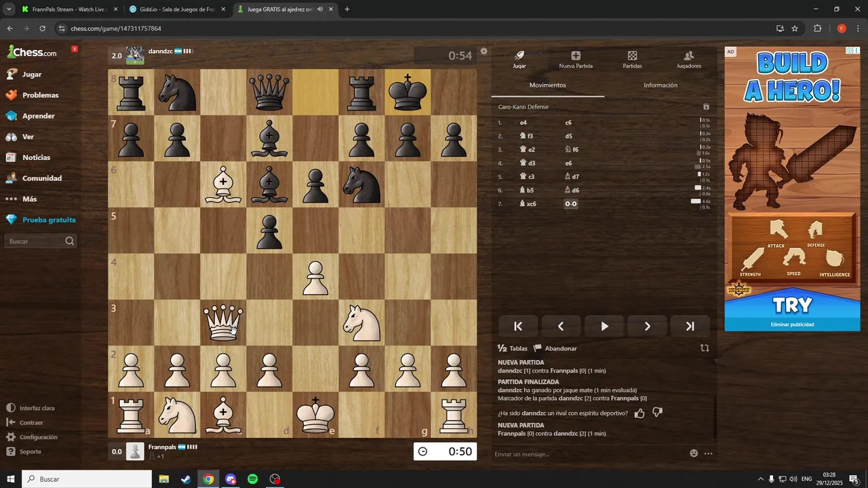
Task: Expand the tab search dropdown arrow
Action: click(x=9, y=9)
